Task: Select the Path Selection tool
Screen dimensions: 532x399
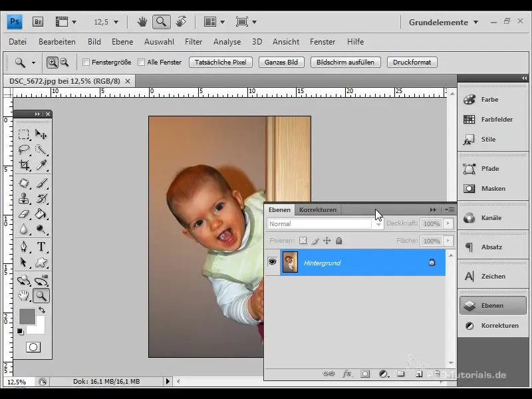Action: 23,262
